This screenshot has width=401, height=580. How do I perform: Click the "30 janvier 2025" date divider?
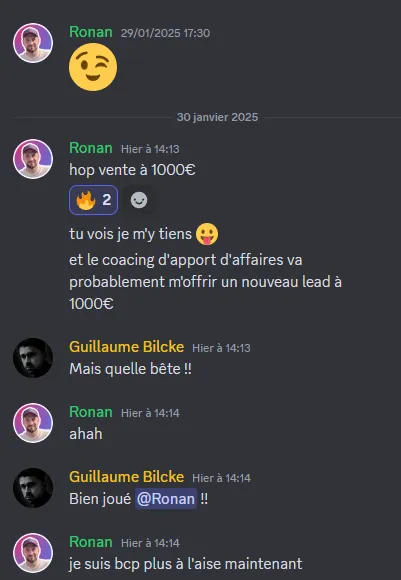coord(217,117)
